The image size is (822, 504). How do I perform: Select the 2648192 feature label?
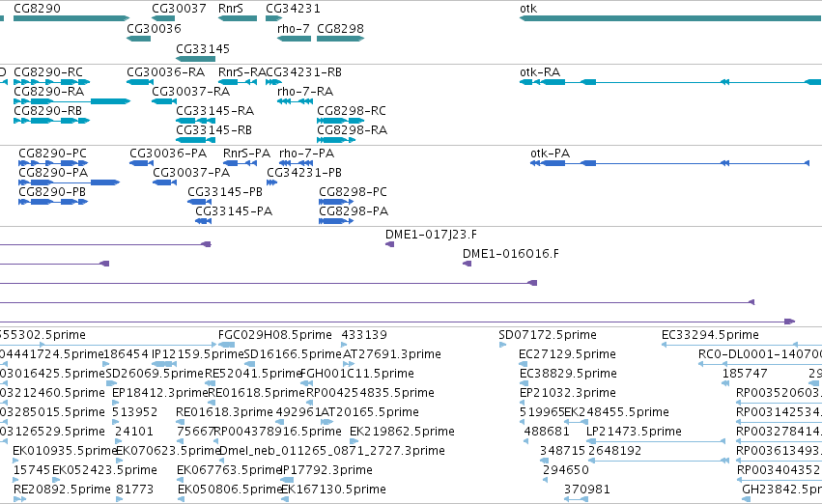click(x=615, y=451)
